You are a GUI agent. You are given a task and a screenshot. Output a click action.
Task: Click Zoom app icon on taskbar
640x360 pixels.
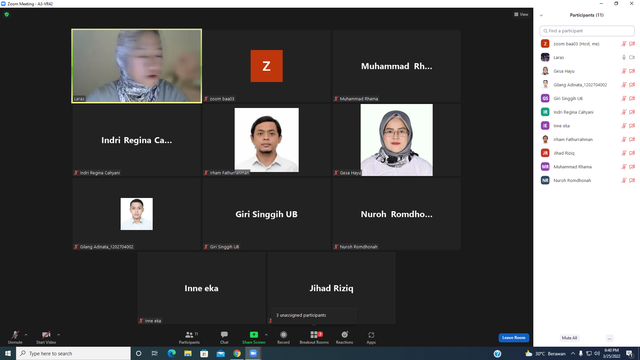(253, 353)
